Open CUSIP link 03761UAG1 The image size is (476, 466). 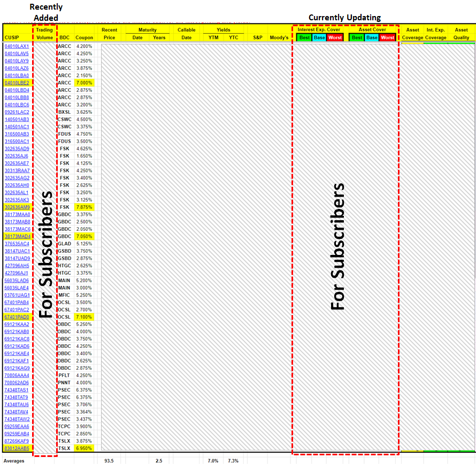tap(17, 295)
